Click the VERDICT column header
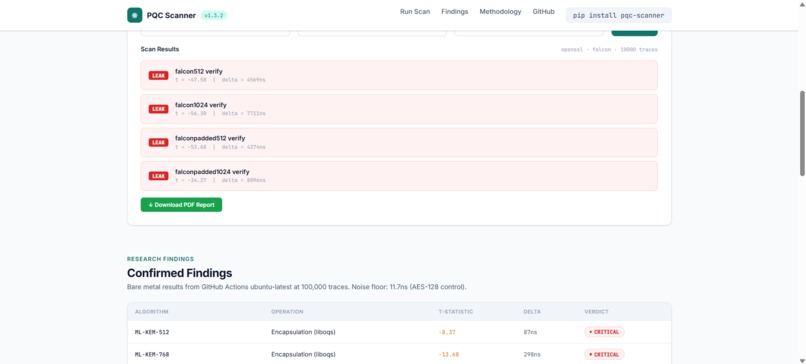The image size is (806, 364). [596, 312]
